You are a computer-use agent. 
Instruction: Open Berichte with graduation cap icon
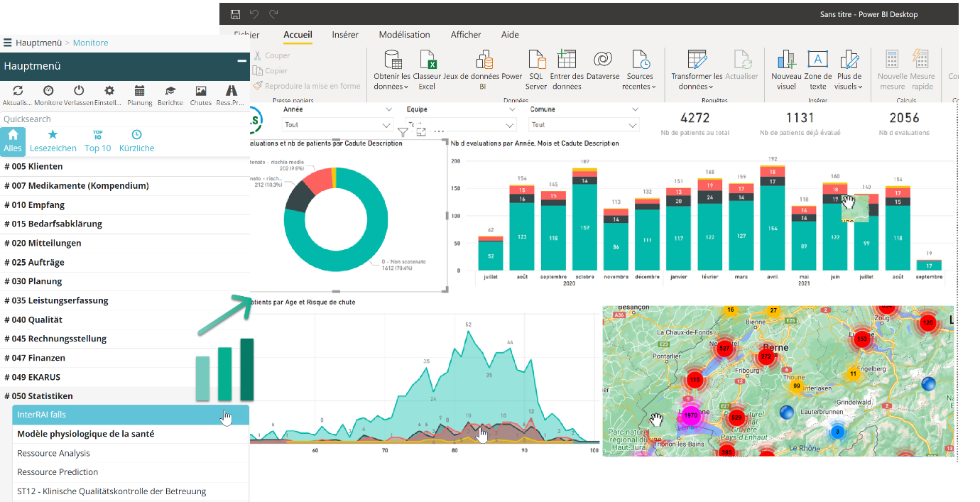[x=170, y=91]
